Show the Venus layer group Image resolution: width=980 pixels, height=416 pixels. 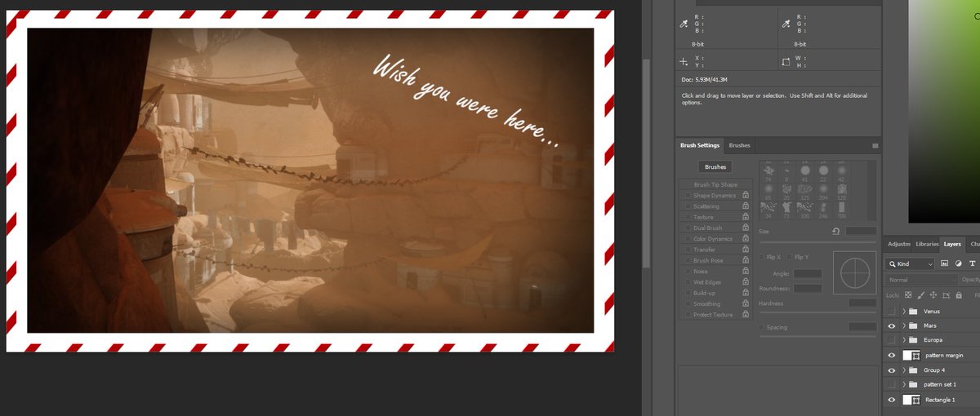(x=891, y=312)
